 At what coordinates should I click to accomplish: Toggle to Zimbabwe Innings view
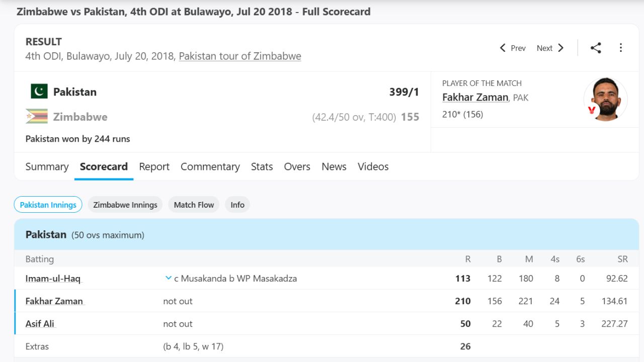tap(125, 205)
